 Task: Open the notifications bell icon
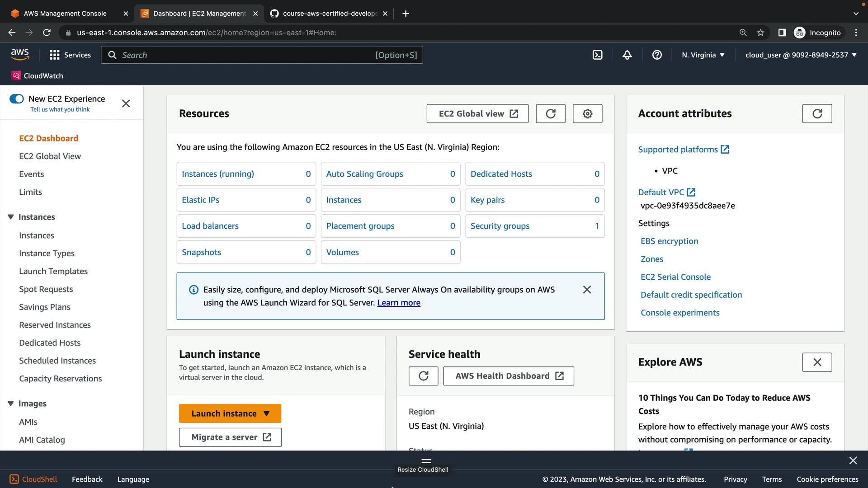[627, 55]
